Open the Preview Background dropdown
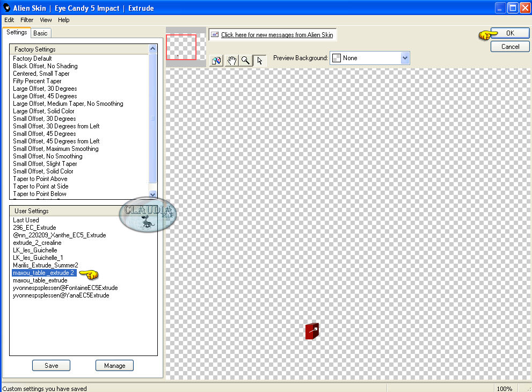The image size is (532, 392). [x=405, y=58]
